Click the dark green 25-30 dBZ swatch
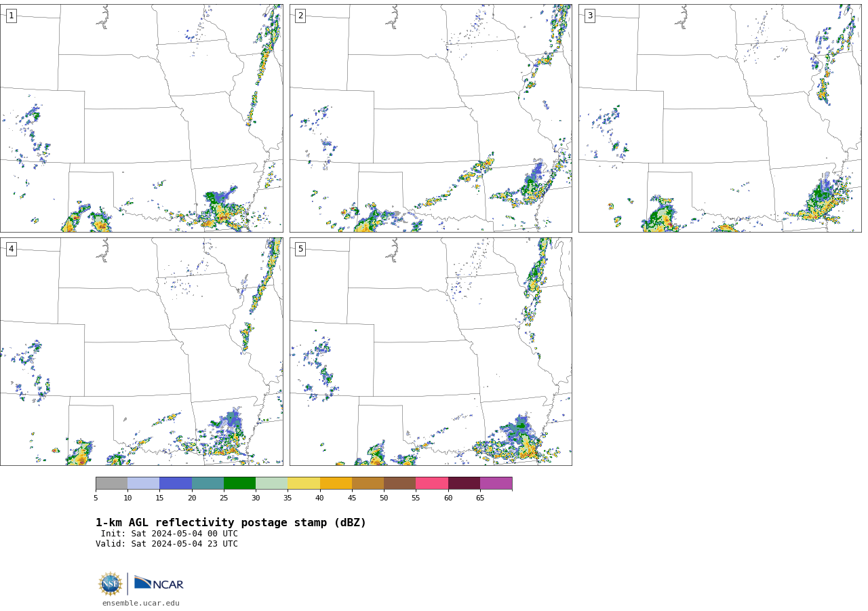 point(239,484)
